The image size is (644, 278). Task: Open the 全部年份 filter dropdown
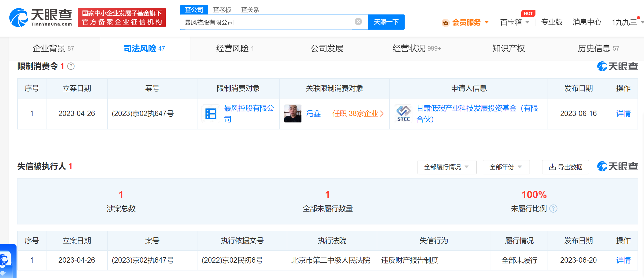point(506,167)
